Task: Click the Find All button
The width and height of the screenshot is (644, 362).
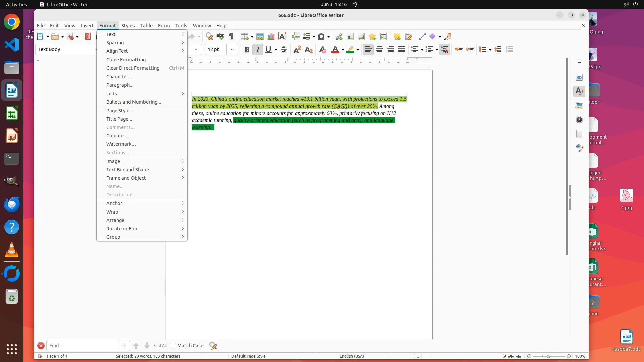Action: coord(160,346)
